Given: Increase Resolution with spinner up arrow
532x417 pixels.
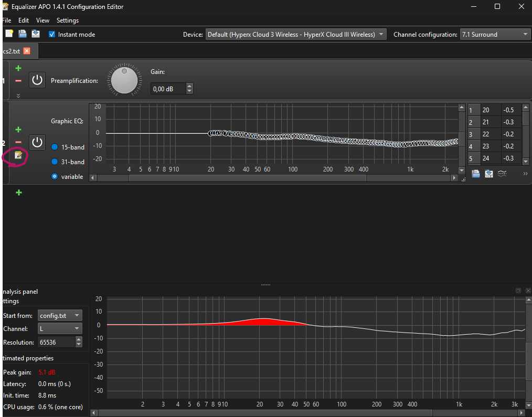Looking at the screenshot, I should point(79,339).
